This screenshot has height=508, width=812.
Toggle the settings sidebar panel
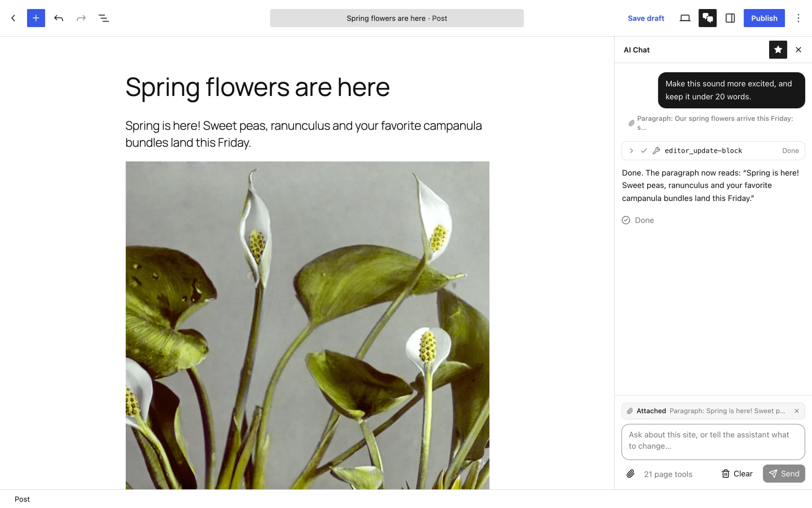pos(730,18)
